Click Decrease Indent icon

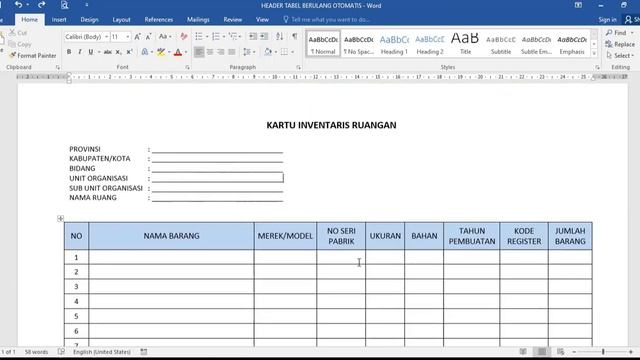pyautogui.click(x=253, y=37)
